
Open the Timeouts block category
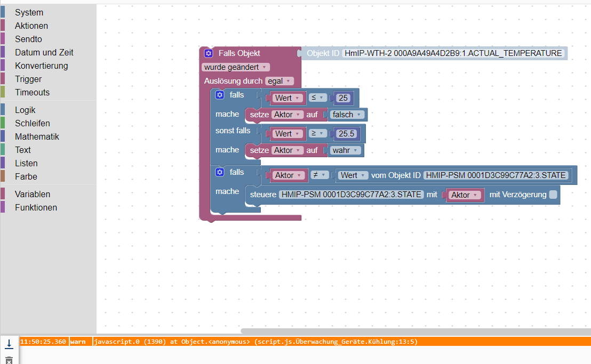(32, 92)
